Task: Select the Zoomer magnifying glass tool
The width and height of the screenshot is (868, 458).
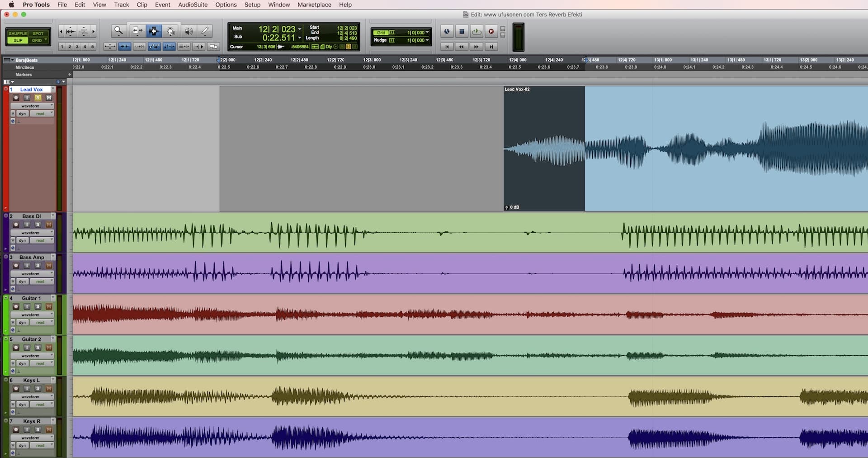Action: click(118, 31)
